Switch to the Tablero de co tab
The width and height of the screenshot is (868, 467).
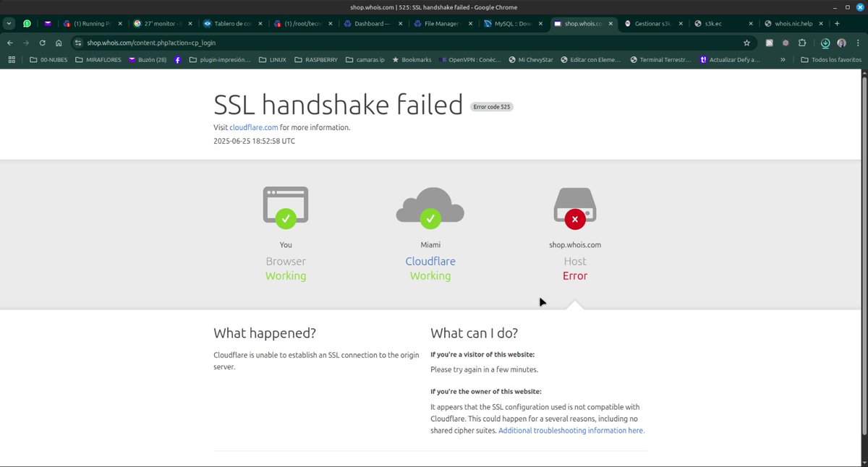[233, 23]
